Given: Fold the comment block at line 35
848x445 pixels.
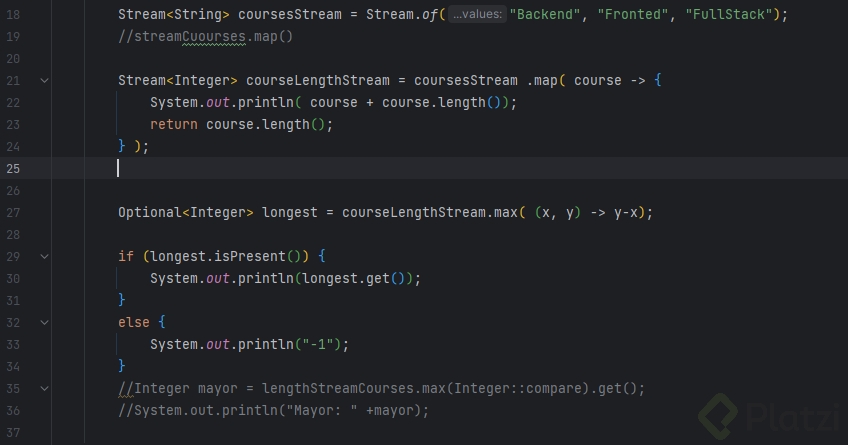Looking at the screenshot, I should click(44, 388).
